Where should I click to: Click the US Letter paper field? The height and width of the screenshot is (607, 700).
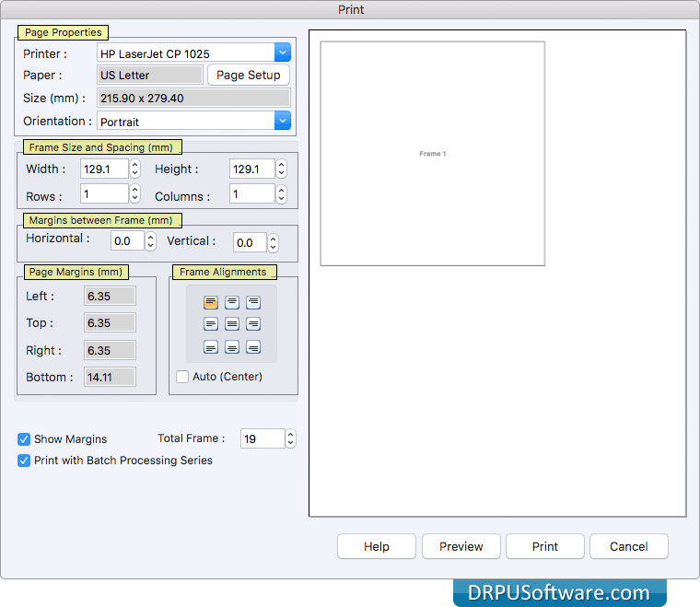[149, 75]
